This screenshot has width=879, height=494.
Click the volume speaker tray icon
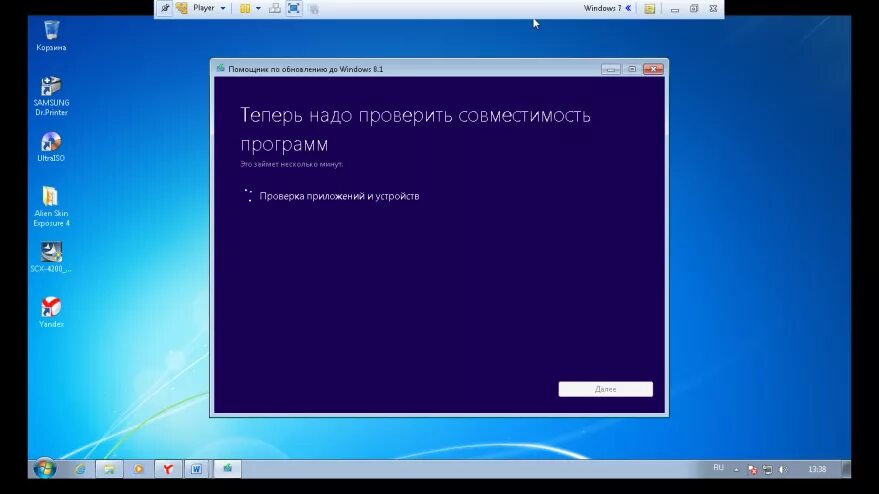coord(783,470)
